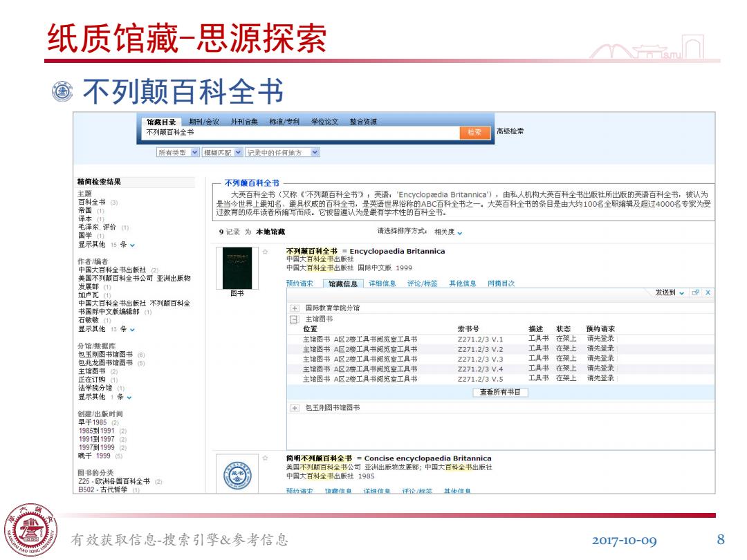Open the 高级检索 advanced search link
The height and width of the screenshot is (560, 747).
pyautogui.click(x=510, y=131)
